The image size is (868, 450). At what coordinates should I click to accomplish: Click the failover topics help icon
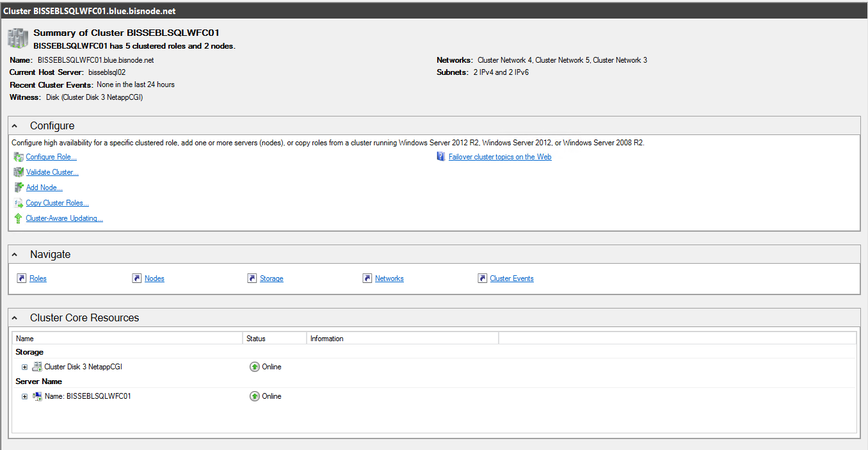pos(441,157)
